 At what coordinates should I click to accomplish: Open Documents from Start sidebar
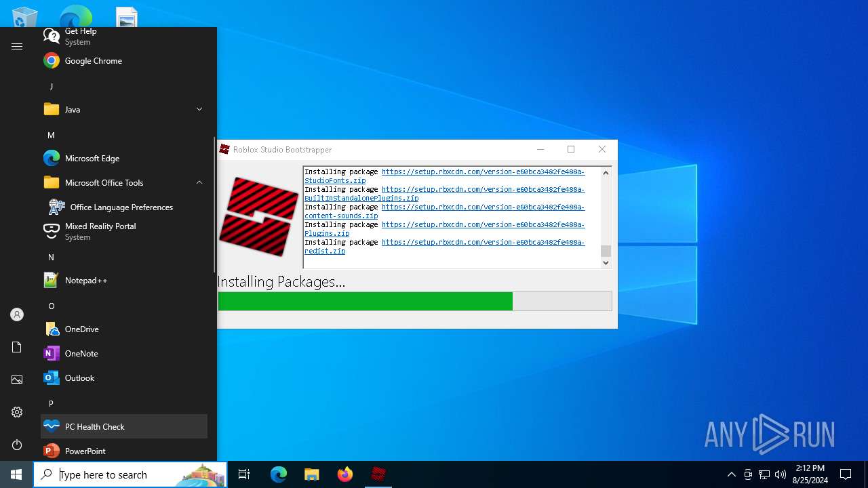pos(17,347)
